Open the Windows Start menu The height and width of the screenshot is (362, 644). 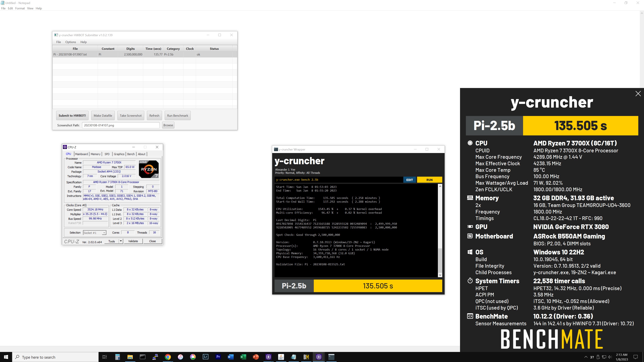click(x=6, y=357)
